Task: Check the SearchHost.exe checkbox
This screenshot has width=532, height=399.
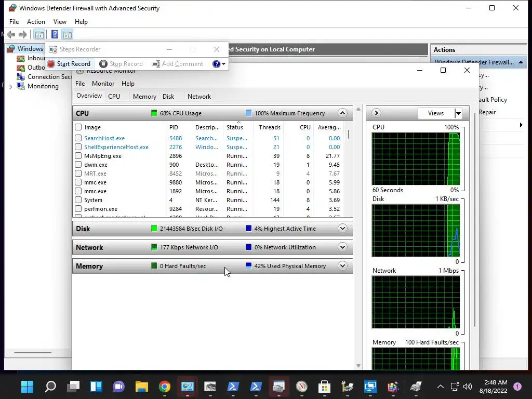Action: tap(78, 138)
